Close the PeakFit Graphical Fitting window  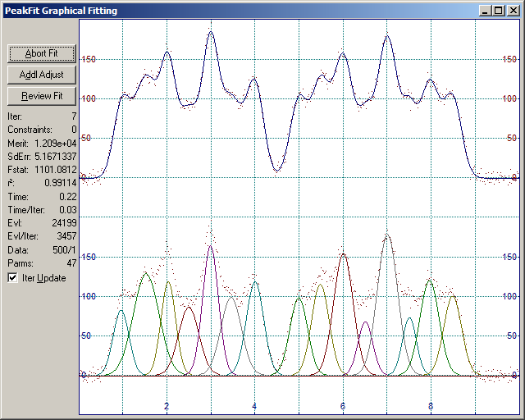click(514, 11)
